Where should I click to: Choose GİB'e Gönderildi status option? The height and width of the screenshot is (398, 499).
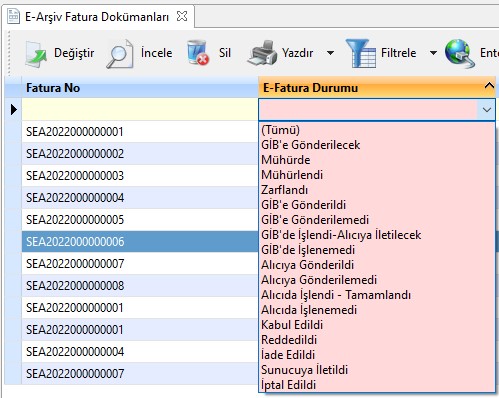click(x=303, y=205)
